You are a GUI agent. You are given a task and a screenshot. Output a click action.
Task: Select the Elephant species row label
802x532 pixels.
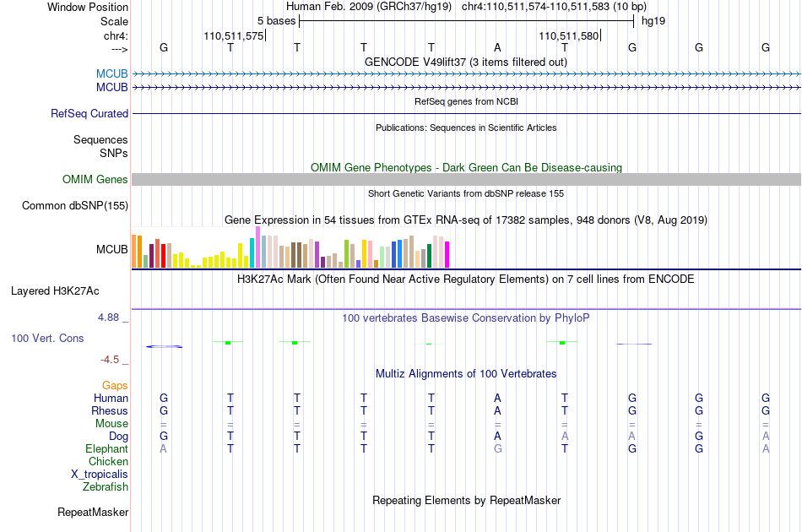107,448
